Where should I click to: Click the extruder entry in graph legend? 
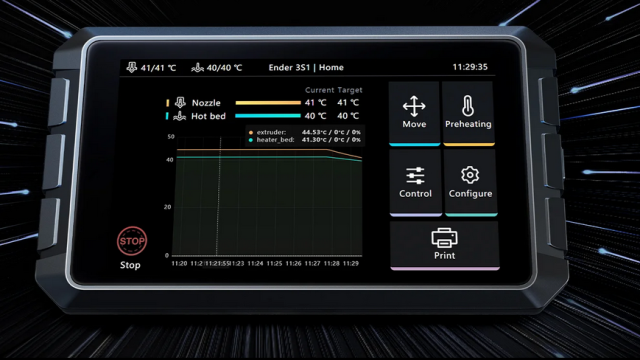coord(304,132)
